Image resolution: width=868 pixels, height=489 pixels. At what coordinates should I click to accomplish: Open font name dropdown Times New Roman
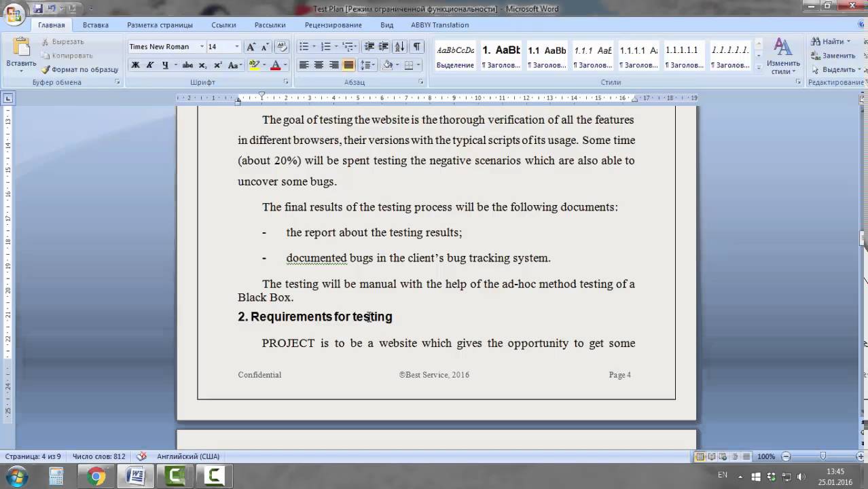(202, 47)
